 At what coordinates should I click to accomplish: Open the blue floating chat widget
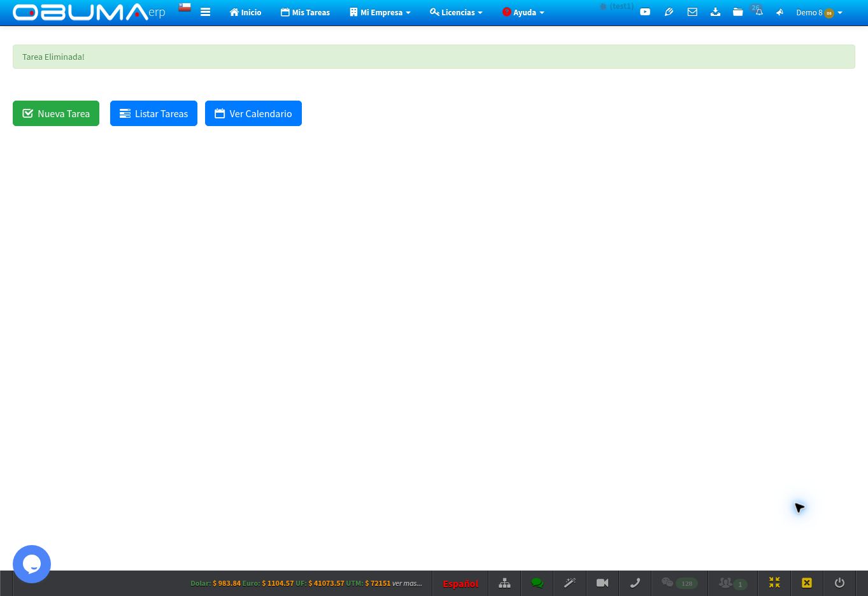click(x=32, y=564)
